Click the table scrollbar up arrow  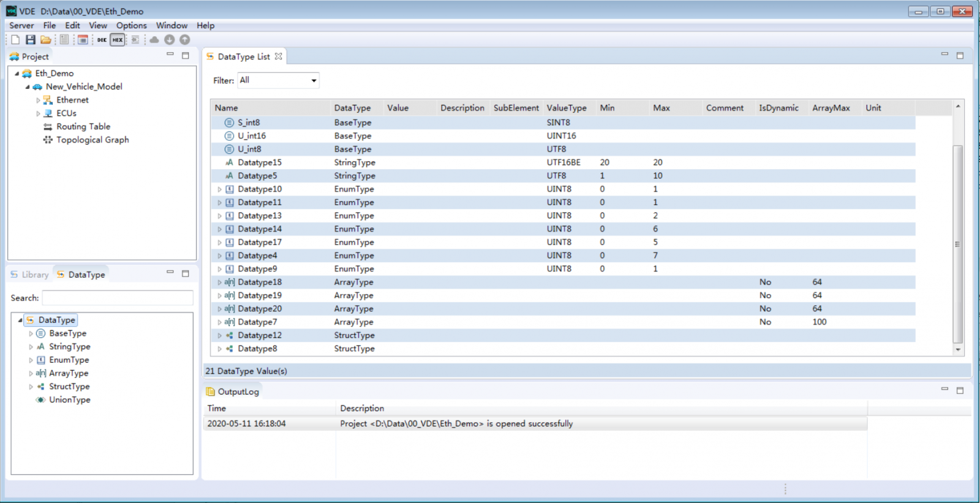coord(958,107)
